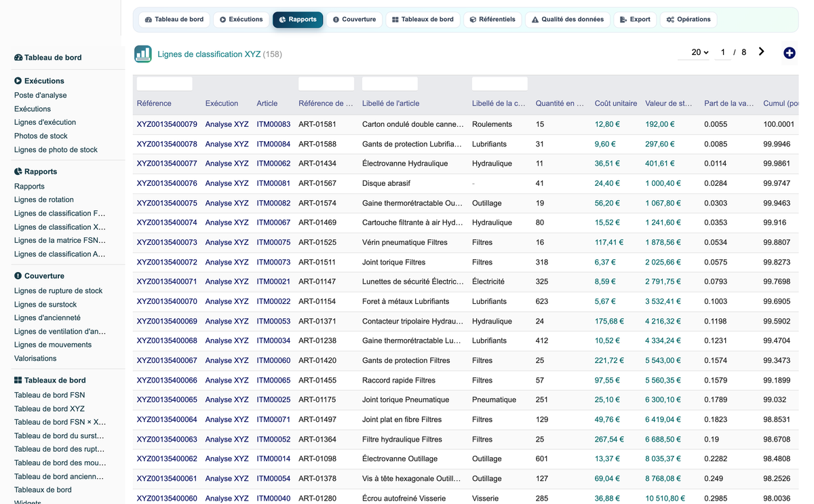Select cell ART-01567
This screenshot has height=504, width=814.
[317, 183]
